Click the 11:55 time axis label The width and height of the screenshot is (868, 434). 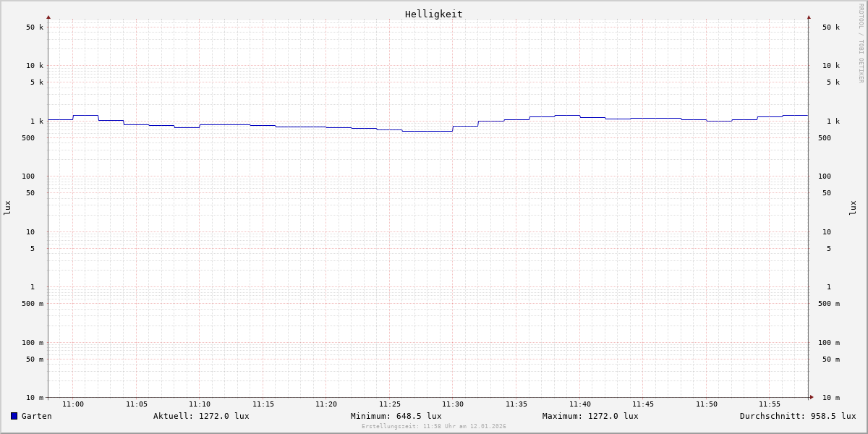[770, 404]
